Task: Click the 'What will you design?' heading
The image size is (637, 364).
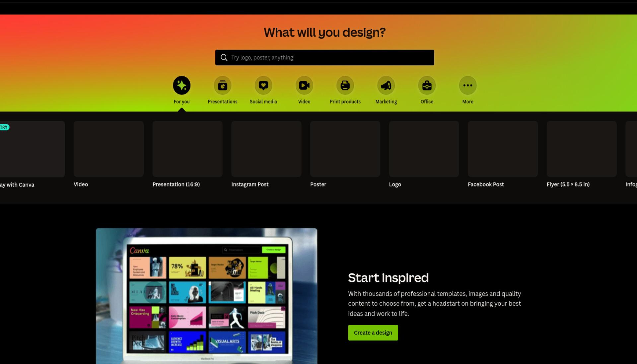Action: pos(324,33)
